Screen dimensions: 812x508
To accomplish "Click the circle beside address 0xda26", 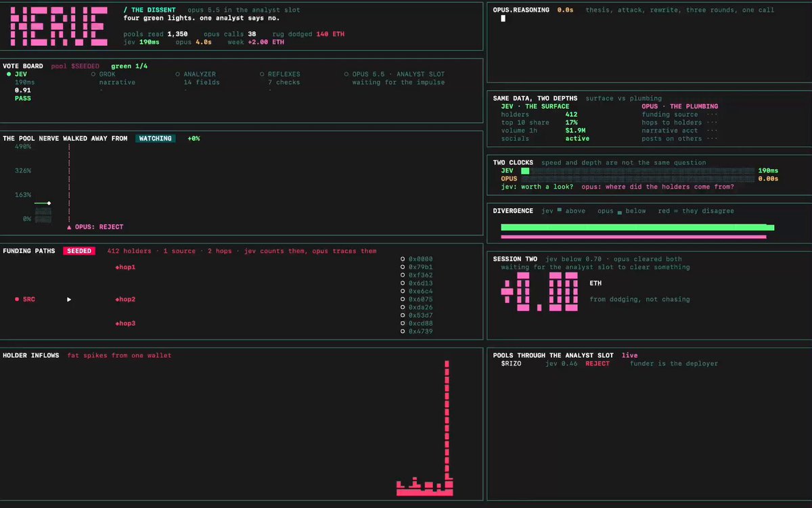I will coord(403,307).
